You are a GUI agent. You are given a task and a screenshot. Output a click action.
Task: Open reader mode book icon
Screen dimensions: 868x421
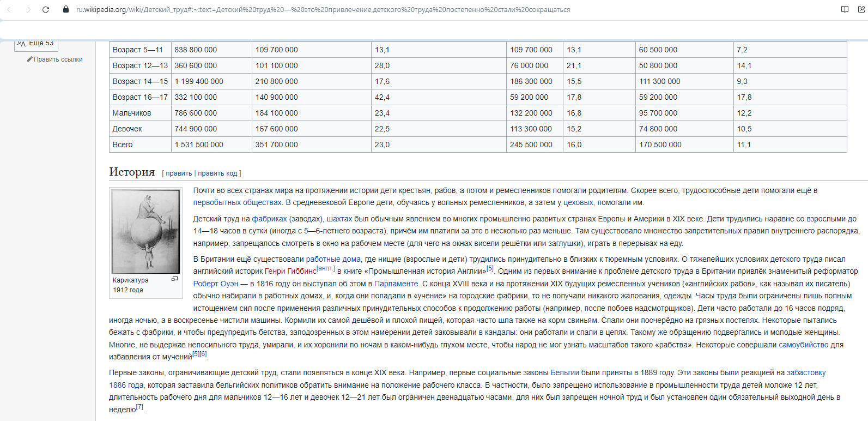pos(845,9)
